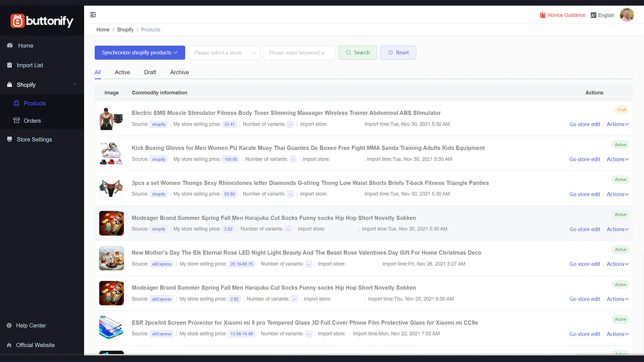Click the Home dashboard sidebar icon

point(10,45)
